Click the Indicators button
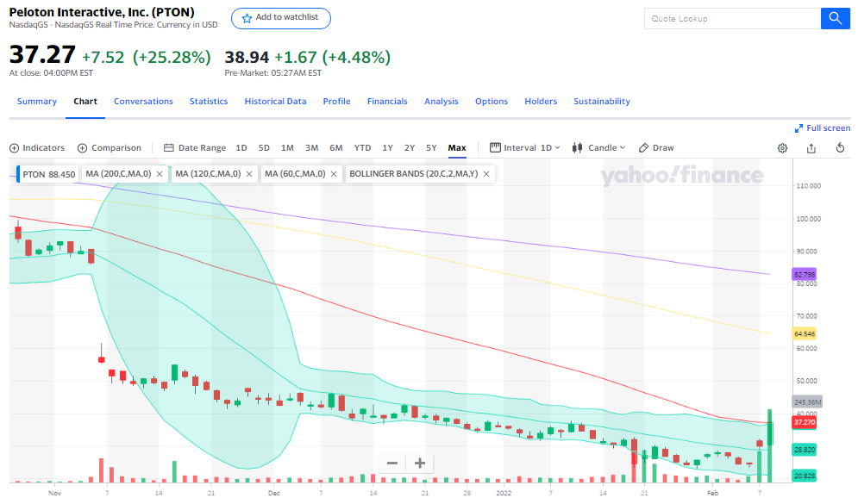Screen dimensions: 858x504 click(37, 147)
